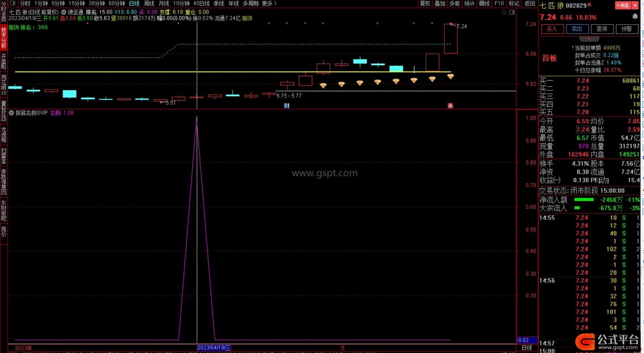Click the 画线 drawing tool
The image size is (644, 353).
[484, 3]
